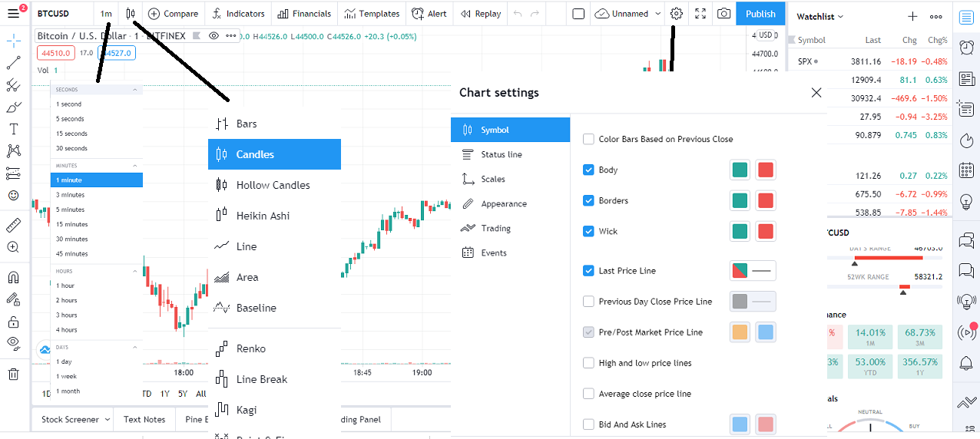Enter fullscreen mode from the top toolbar
Screen dimensions: 980x439
[x=700, y=14]
